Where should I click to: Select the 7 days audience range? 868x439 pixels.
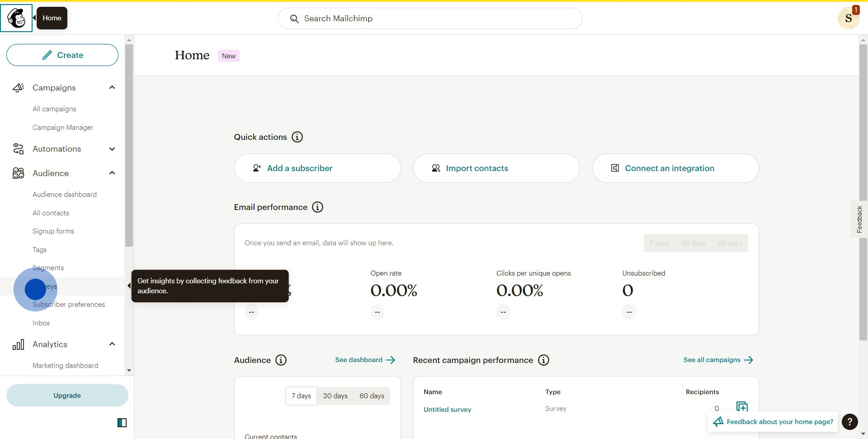[301, 396]
